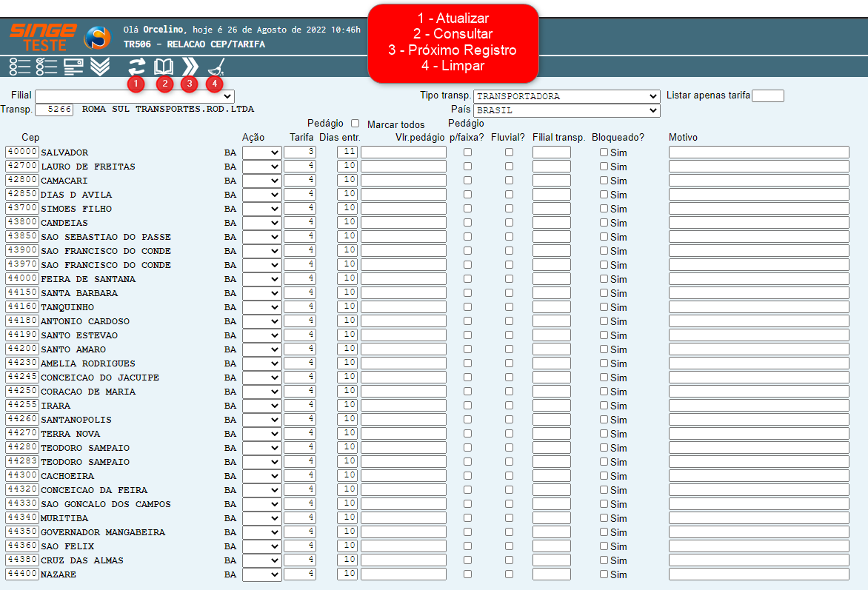Open Ação dropdown for CANDEIAS row
868x590 pixels.
[x=262, y=223]
